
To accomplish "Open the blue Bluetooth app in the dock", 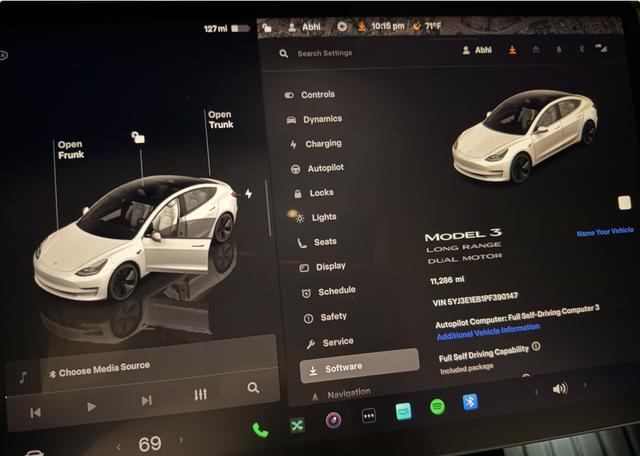I will pyautogui.click(x=470, y=402).
